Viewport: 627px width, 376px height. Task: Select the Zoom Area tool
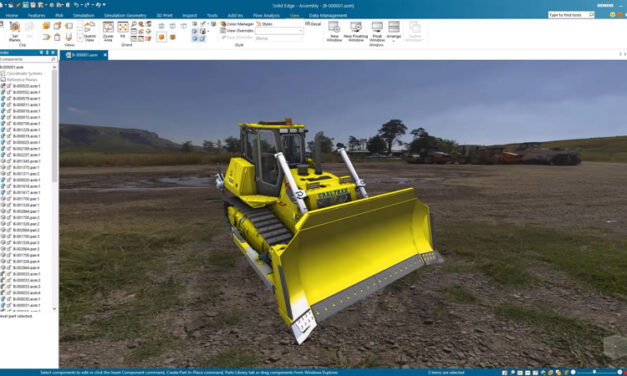(x=108, y=32)
